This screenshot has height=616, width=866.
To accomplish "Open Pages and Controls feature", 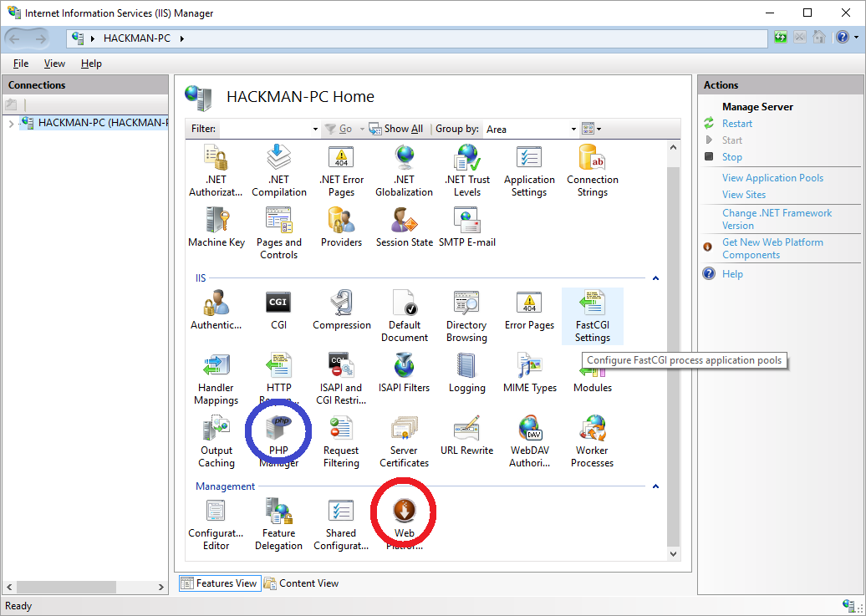I will pos(279,234).
